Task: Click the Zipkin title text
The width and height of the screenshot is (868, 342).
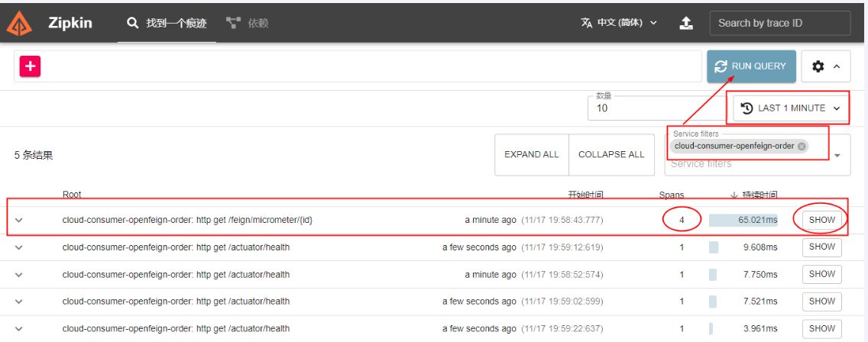Action: click(70, 23)
